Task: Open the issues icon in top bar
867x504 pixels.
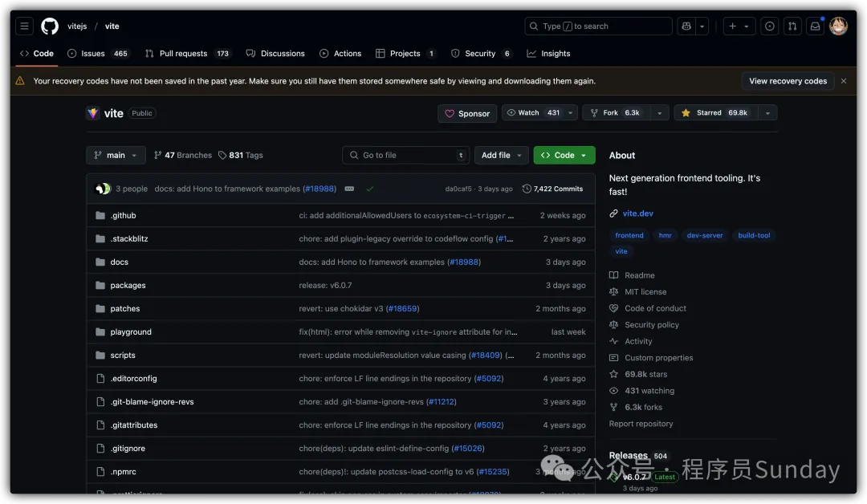Action: coord(769,26)
